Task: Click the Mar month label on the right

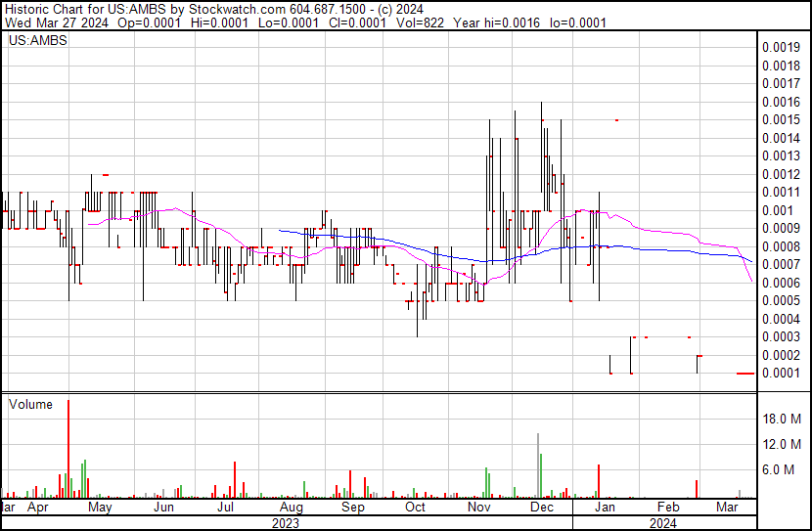Action: click(727, 508)
